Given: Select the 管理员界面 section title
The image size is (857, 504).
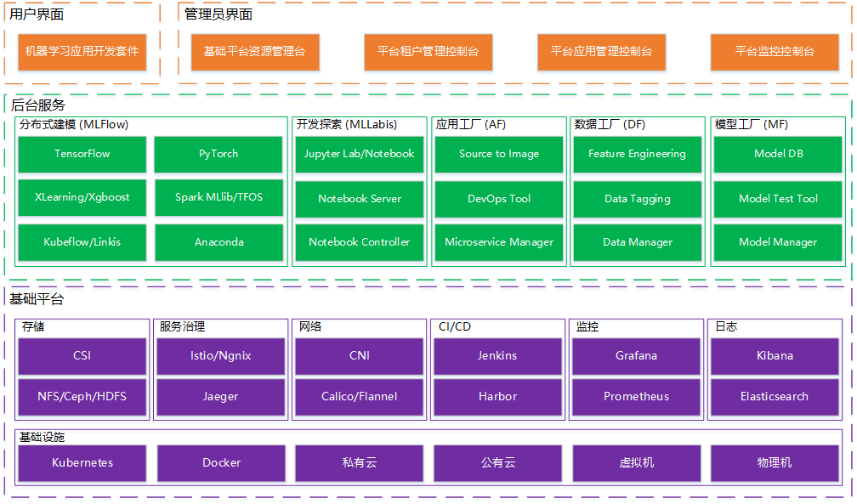Looking at the screenshot, I should tap(218, 14).
